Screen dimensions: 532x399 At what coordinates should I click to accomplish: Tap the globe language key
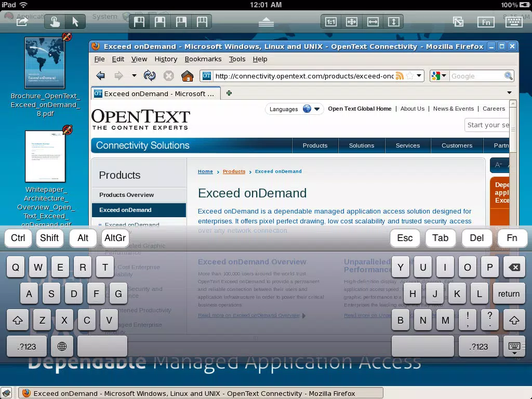tap(62, 347)
